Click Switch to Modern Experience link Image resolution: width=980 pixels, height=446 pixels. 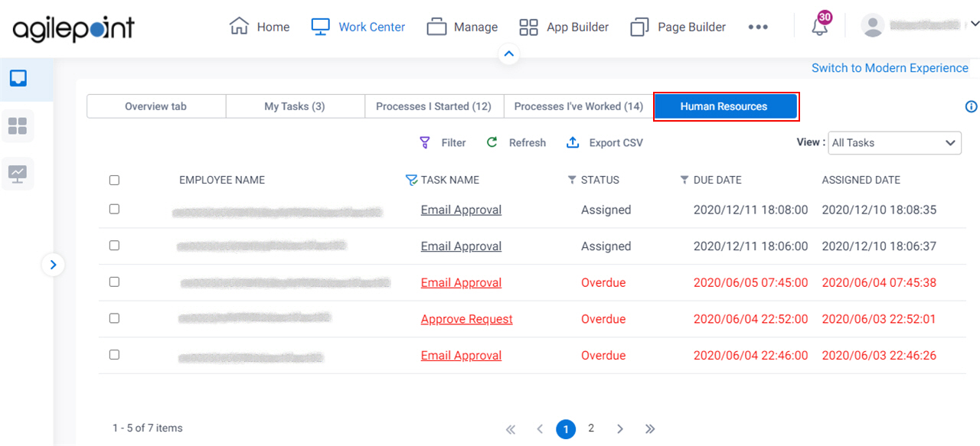[890, 68]
